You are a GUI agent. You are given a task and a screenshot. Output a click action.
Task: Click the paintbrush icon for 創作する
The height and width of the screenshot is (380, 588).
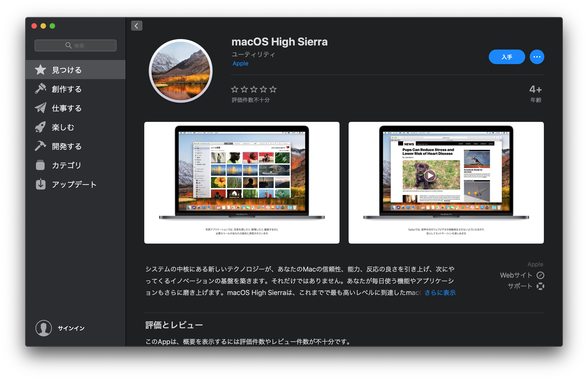tap(40, 89)
